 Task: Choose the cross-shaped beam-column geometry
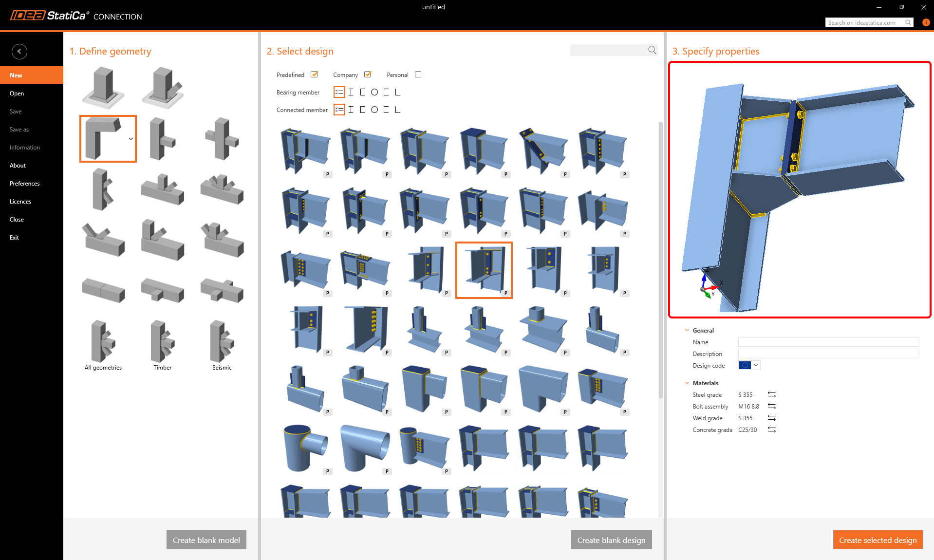(x=222, y=139)
